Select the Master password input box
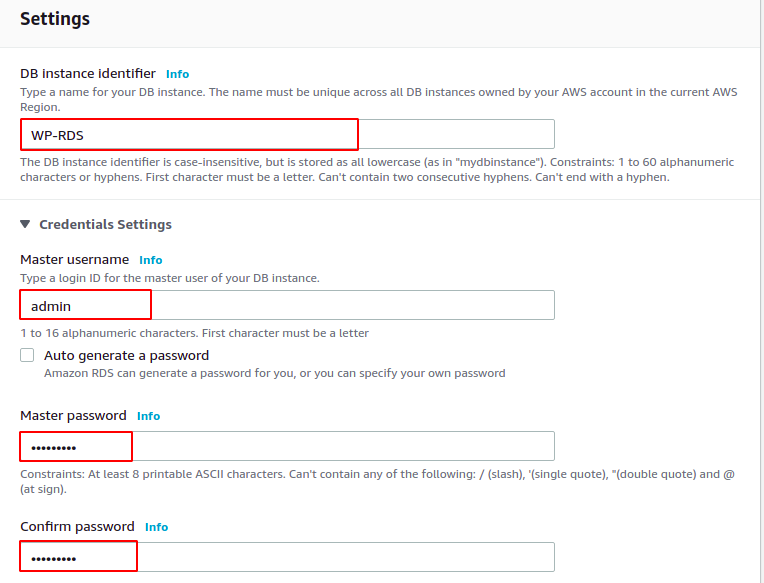Image resolution: width=764 pixels, height=583 pixels. point(287,446)
